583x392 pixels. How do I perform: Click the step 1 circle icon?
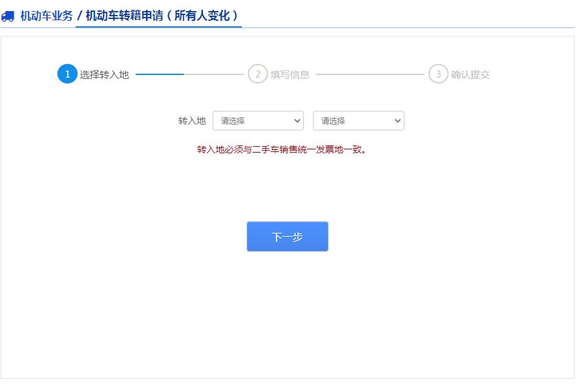coord(67,74)
